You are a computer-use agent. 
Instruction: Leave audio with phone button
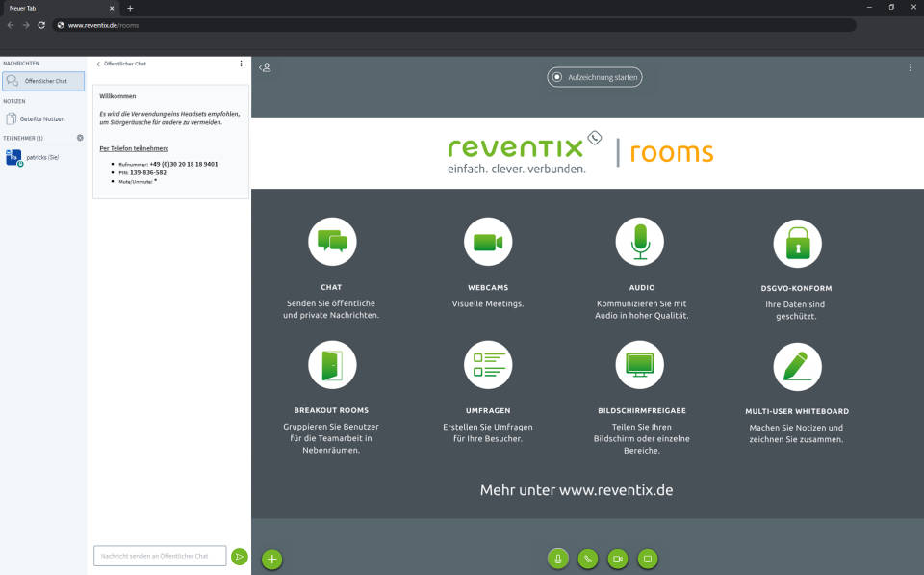click(587, 559)
